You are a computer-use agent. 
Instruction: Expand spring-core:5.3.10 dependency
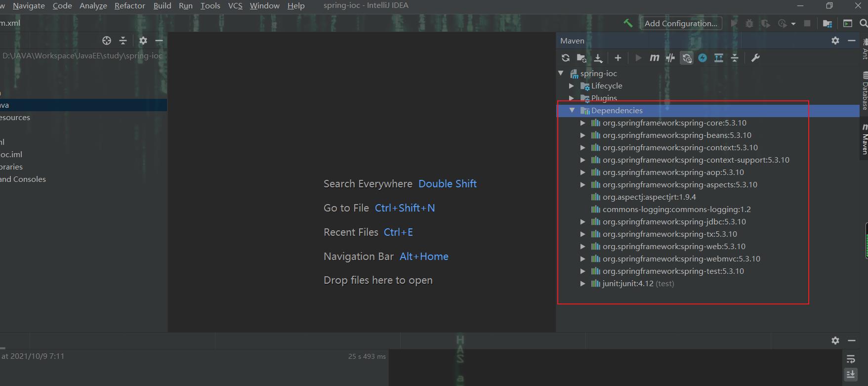[583, 123]
